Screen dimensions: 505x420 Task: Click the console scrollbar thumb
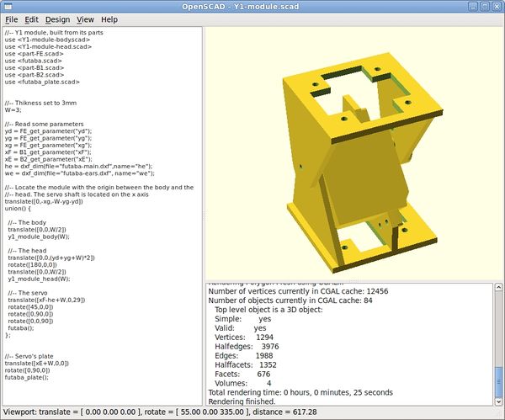[499, 380]
